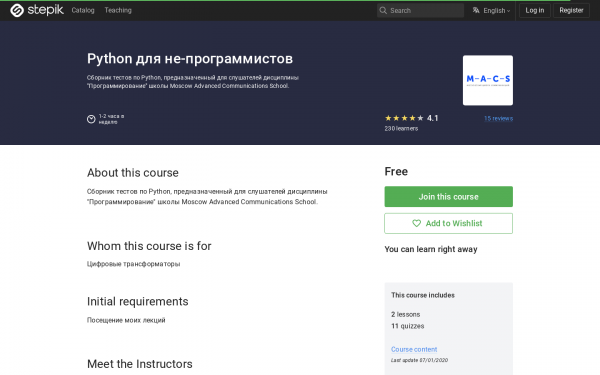
Task: Click the '230 learners' text
Action: coord(401,129)
